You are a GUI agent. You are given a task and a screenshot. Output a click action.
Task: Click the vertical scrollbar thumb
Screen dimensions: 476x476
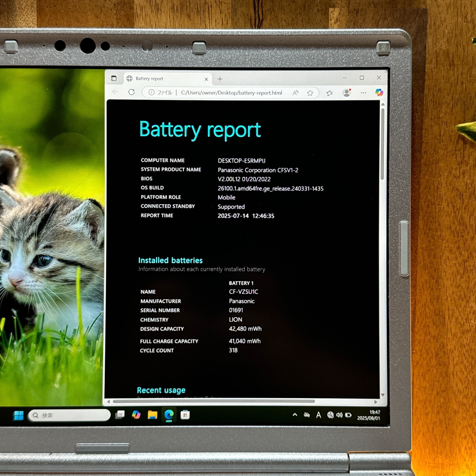point(382,144)
